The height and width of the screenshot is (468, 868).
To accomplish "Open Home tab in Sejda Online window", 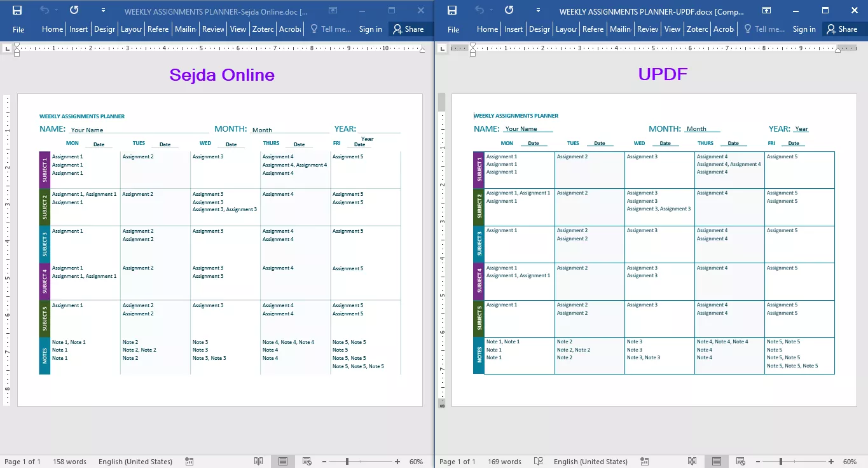I will click(52, 29).
